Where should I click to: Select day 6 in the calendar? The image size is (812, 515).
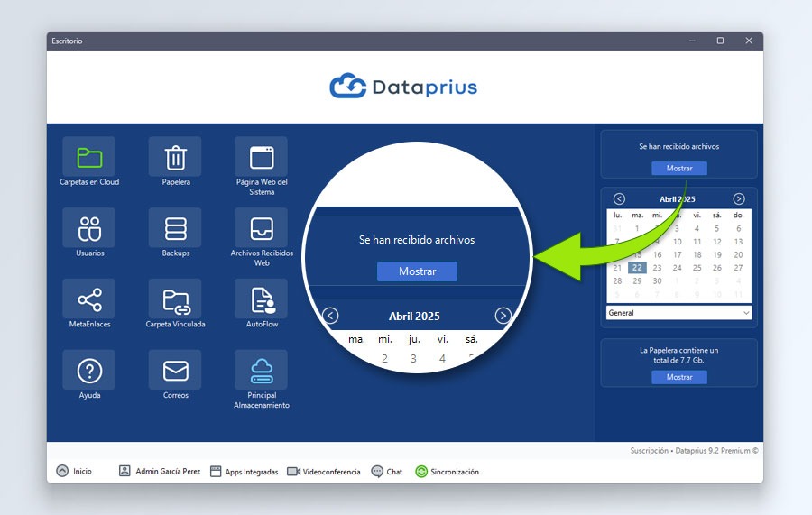pyautogui.click(x=738, y=228)
